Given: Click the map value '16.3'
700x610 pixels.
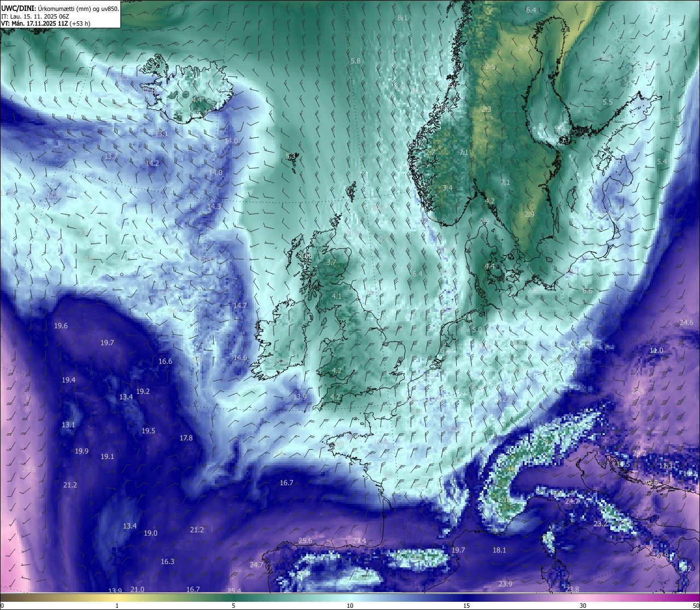Looking at the screenshot, I should coord(167,562).
